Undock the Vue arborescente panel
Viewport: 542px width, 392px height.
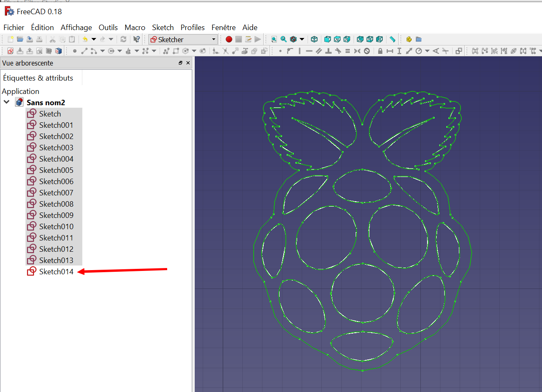[181, 63]
